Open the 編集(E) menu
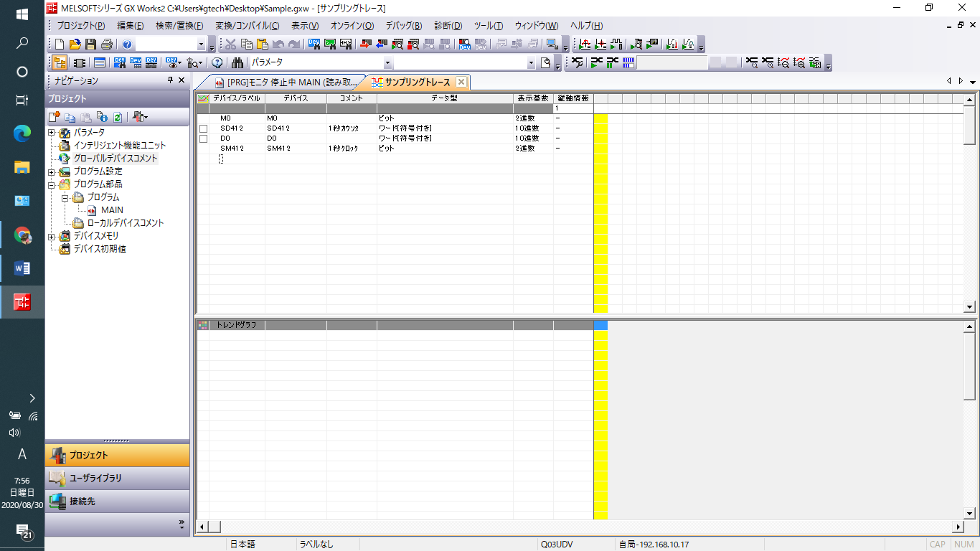The width and height of the screenshot is (980, 551). tap(131, 26)
